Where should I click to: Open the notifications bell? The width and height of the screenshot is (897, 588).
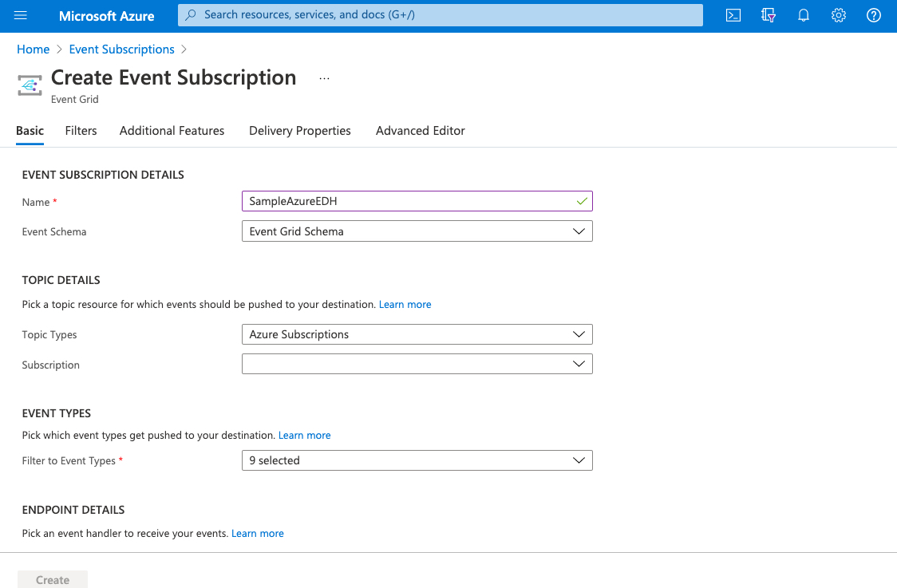803,15
